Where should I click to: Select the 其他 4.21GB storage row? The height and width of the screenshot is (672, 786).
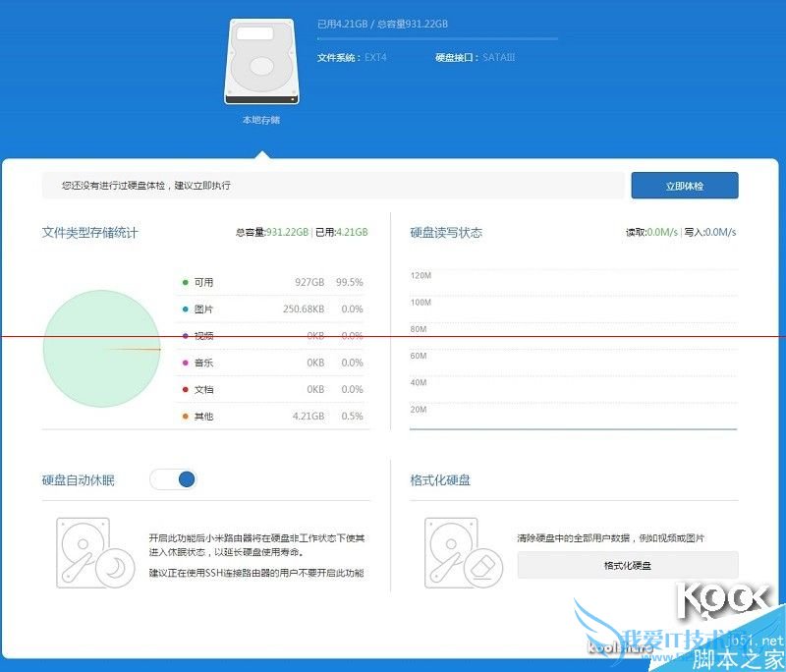272,417
